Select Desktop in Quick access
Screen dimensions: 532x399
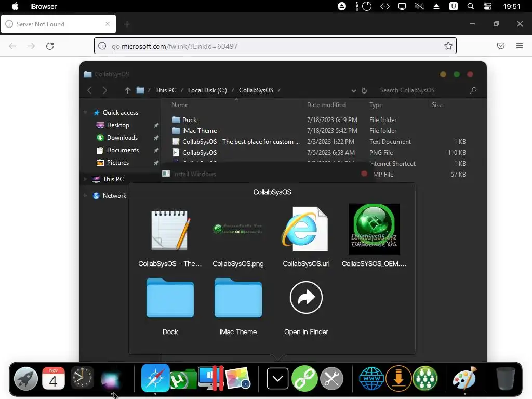click(x=118, y=125)
